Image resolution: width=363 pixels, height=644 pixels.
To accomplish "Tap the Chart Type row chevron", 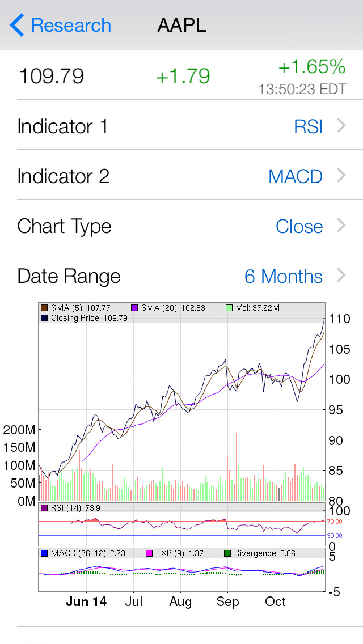I will tap(341, 226).
